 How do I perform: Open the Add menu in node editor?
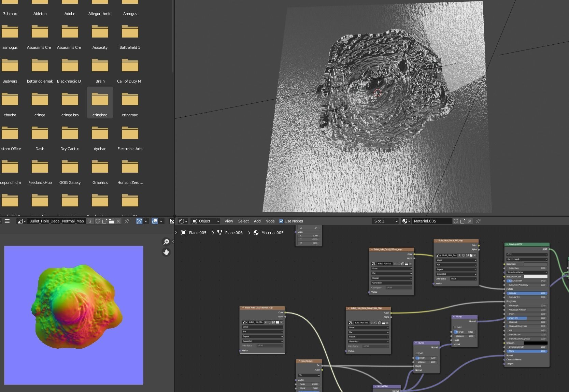[257, 221]
